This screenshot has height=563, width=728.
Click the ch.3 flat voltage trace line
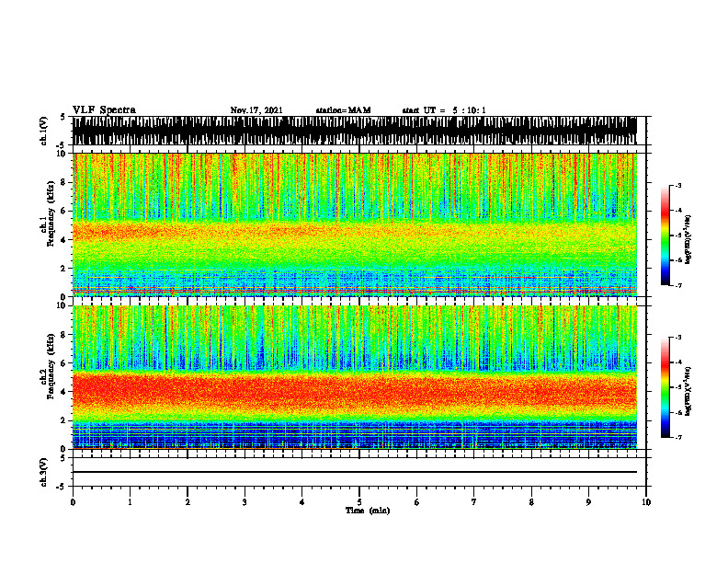[354, 472]
